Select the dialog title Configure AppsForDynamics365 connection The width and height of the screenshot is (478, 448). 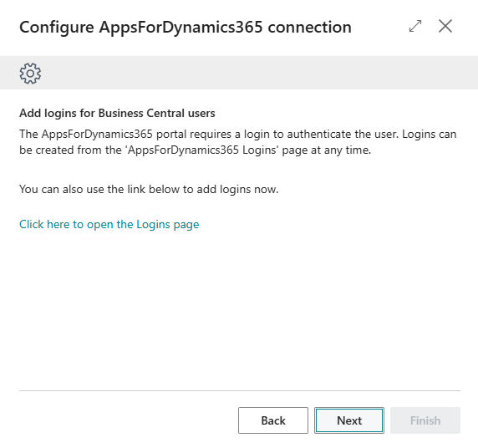(186, 27)
